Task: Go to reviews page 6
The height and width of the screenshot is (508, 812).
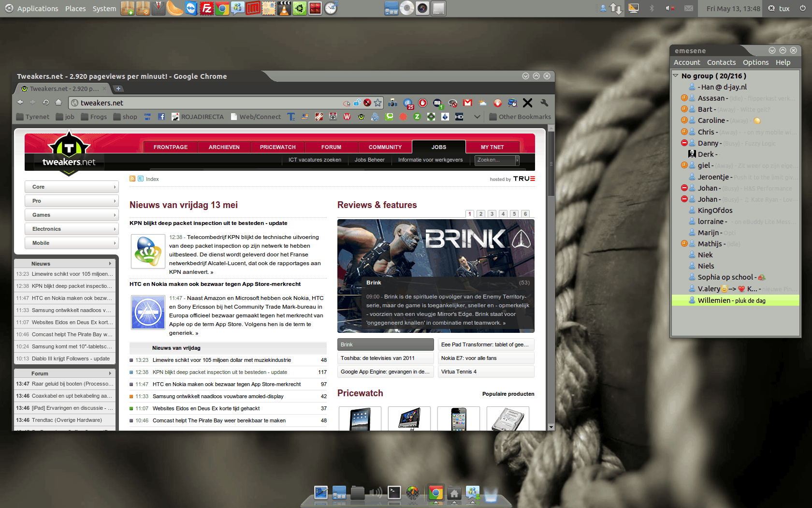Action: click(525, 214)
